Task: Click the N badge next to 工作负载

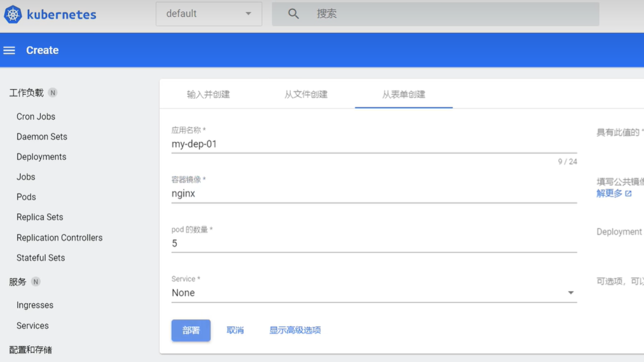Action: 53,93
